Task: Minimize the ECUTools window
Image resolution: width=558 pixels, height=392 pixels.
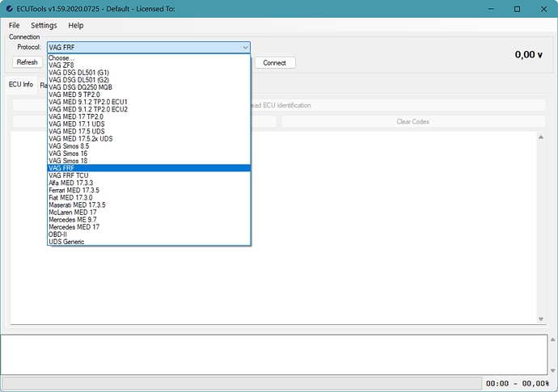Action: coord(491,9)
